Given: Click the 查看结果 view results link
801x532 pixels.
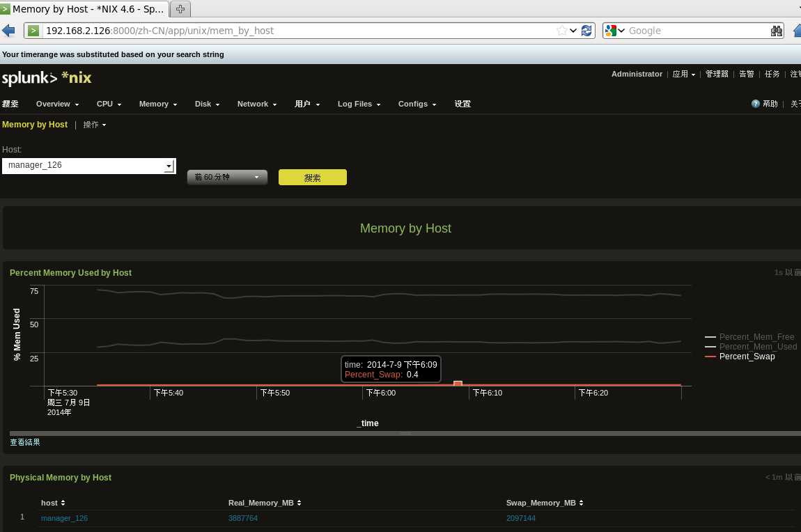Looking at the screenshot, I should click(24, 442).
